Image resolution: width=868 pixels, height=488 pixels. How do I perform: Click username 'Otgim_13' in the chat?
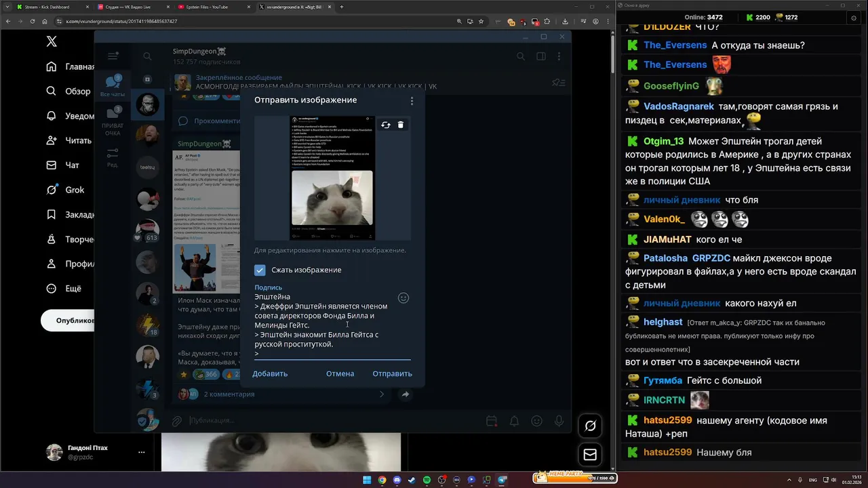[663, 142]
